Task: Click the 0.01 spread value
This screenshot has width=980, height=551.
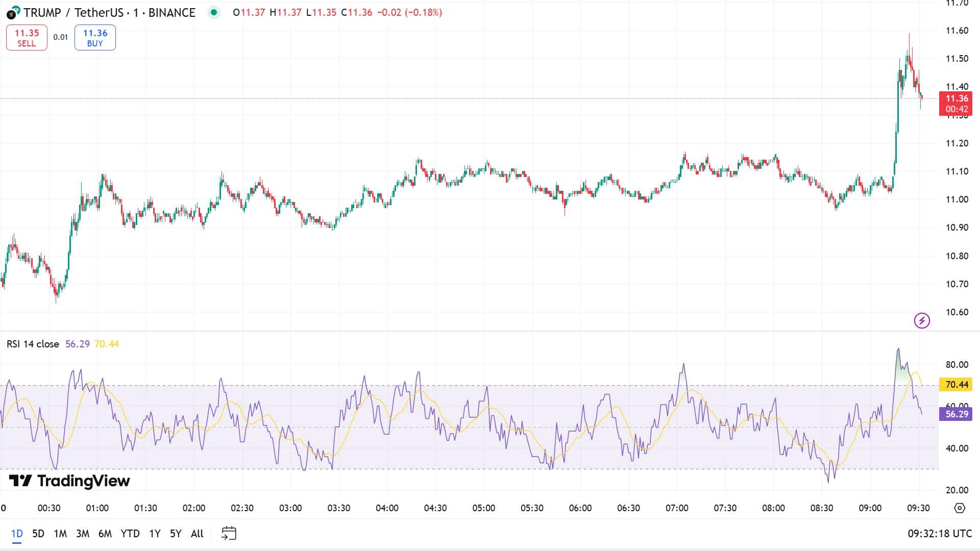Action: 61,37
